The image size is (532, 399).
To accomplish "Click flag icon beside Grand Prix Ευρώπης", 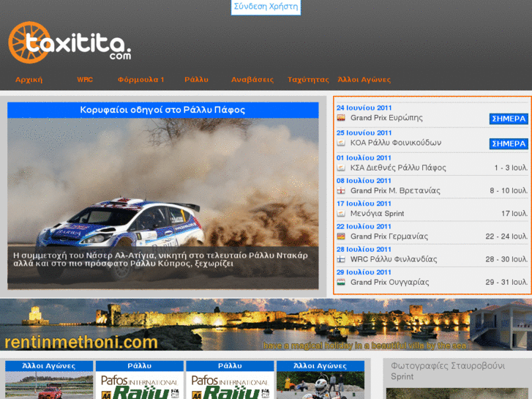I will (341, 118).
